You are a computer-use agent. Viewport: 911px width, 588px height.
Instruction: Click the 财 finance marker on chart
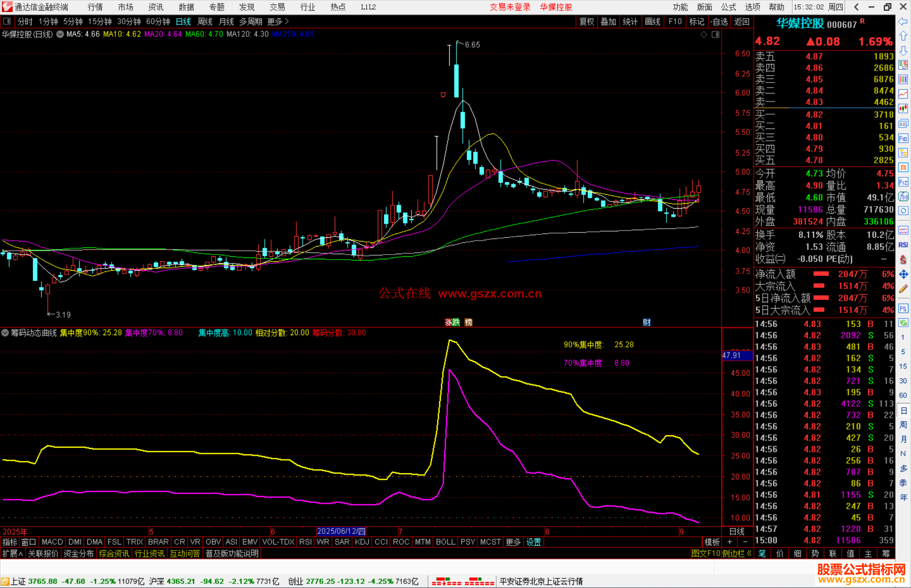[x=647, y=322]
